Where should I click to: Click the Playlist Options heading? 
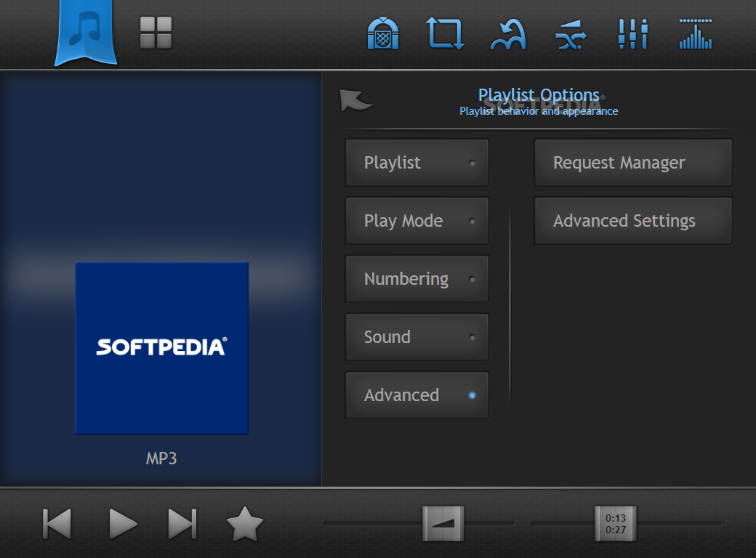pos(539,95)
